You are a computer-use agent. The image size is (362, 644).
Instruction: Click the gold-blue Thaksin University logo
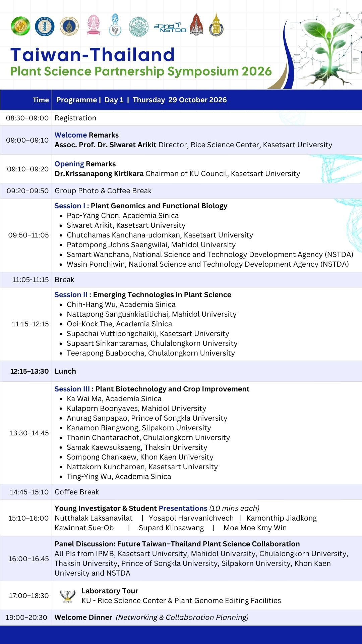pos(216,25)
